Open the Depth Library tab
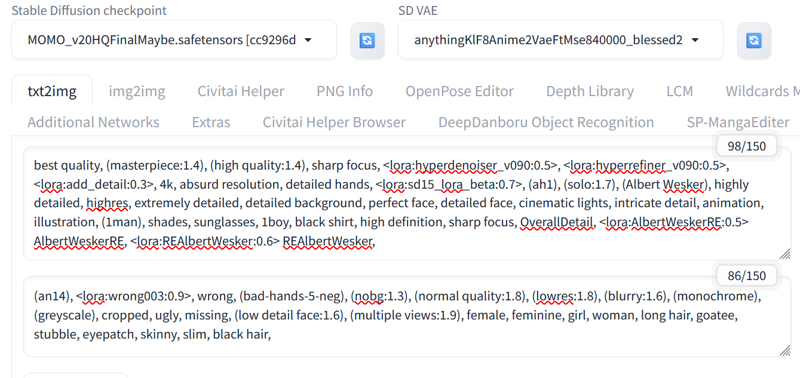The height and width of the screenshot is (378, 800). (x=590, y=91)
